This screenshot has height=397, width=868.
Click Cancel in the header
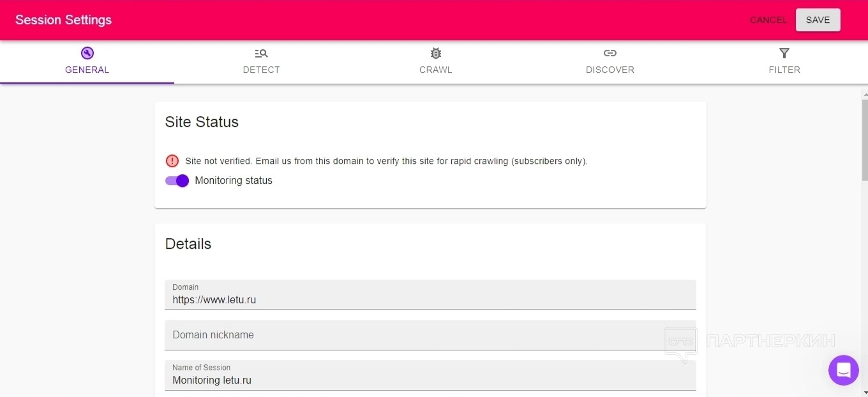pos(768,20)
